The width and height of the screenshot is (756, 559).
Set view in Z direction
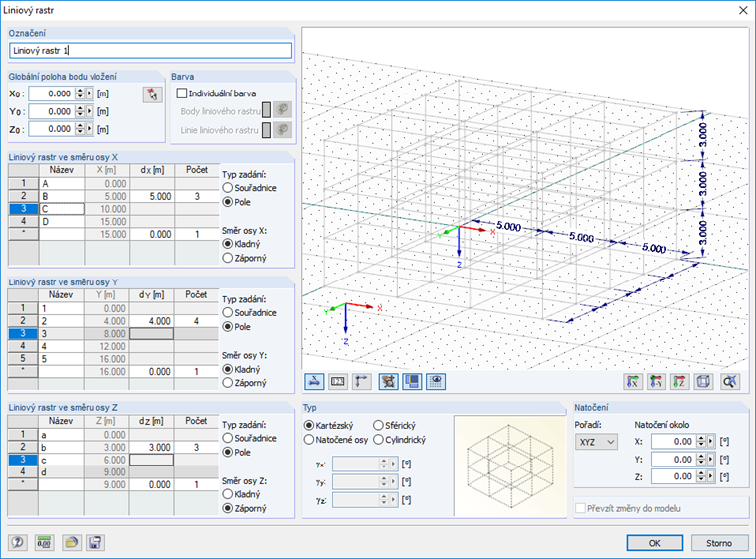679,382
